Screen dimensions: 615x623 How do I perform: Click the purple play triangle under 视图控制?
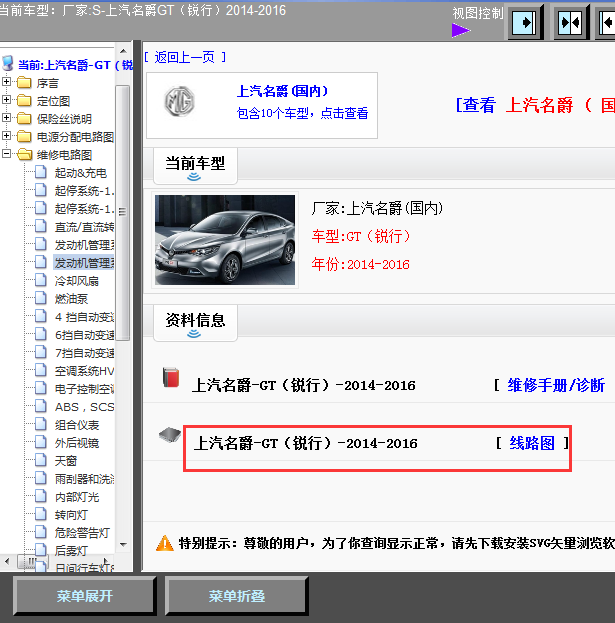(460, 30)
